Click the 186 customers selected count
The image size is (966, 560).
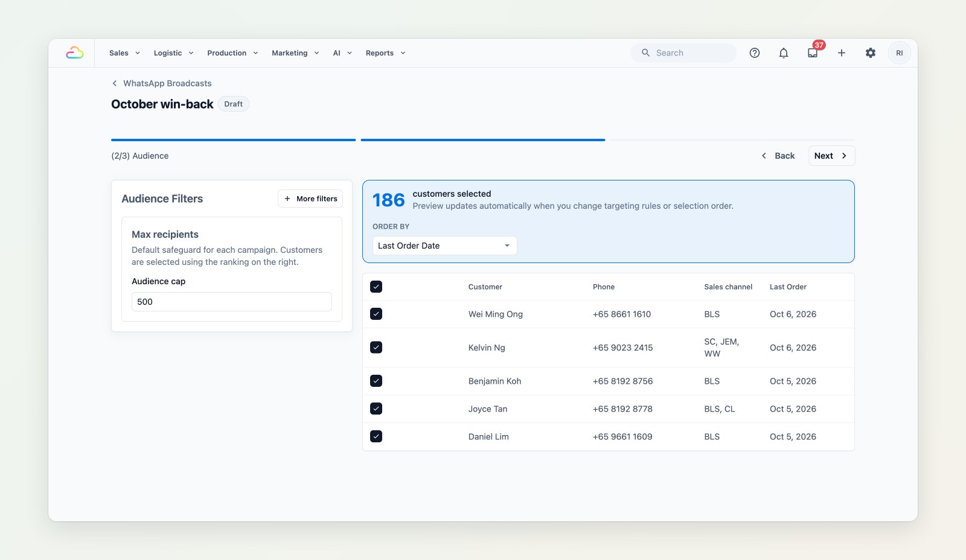point(388,200)
